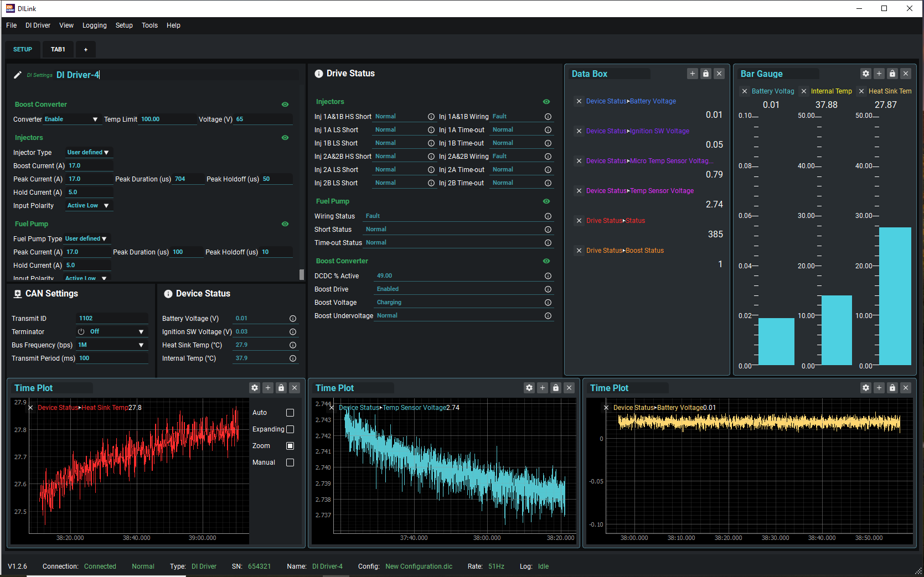Image resolution: width=924 pixels, height=577 pixels.
Task: Expand the Bus Frequency 1M dropdown
Action: 111,345
